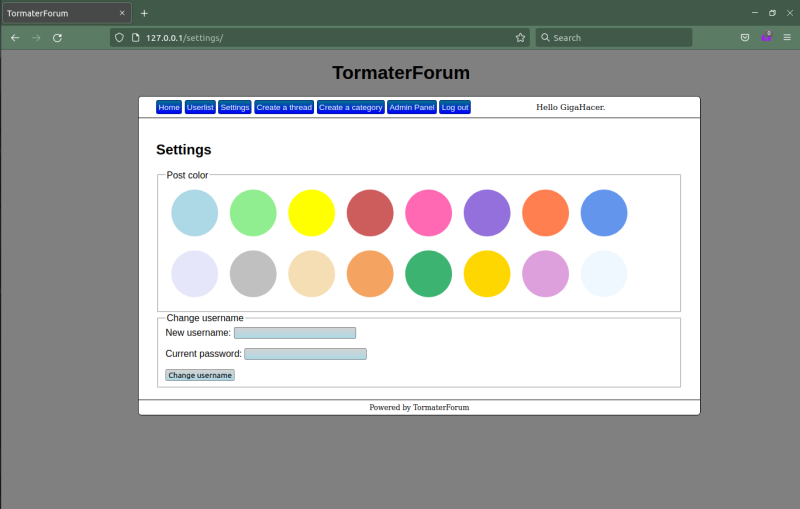Reload the settings page
Screen dimensions: 800x509
click(x=57, y=38)
